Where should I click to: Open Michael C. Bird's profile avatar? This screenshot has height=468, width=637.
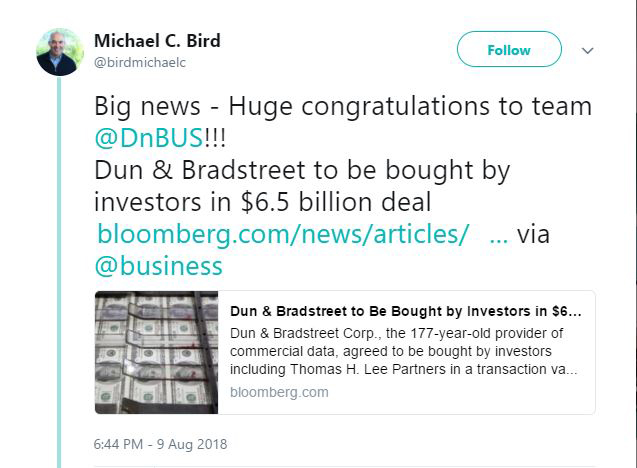pos(59,51)
